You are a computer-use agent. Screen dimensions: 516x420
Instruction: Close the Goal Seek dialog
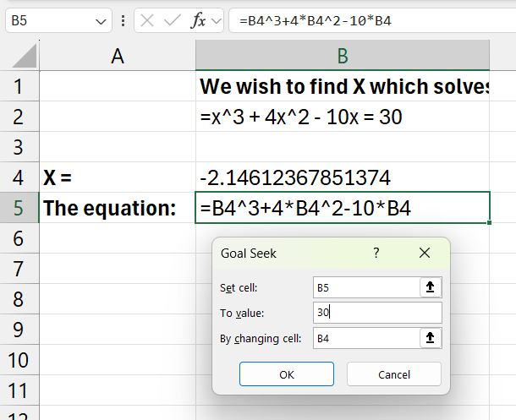tap(425, 253)
